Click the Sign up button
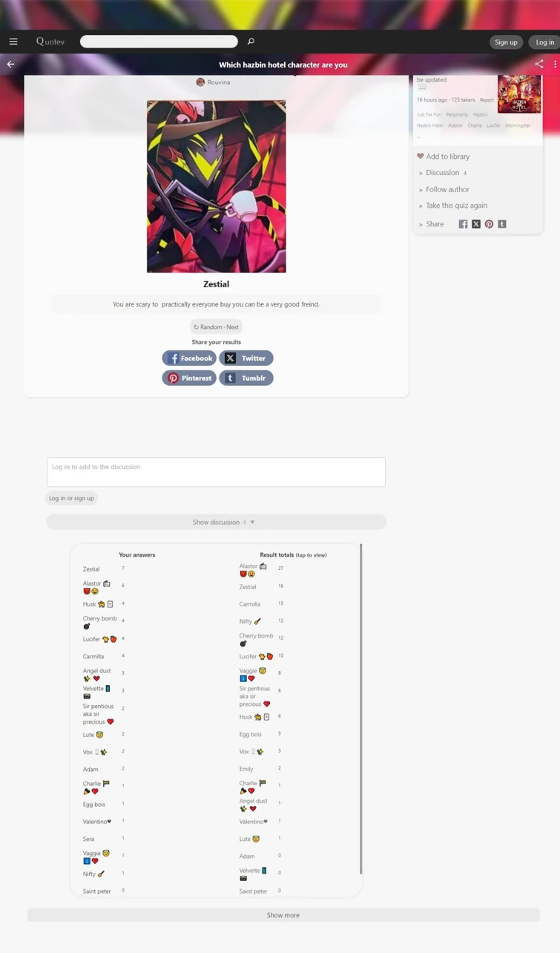The image size is (560, 953). 506,42
